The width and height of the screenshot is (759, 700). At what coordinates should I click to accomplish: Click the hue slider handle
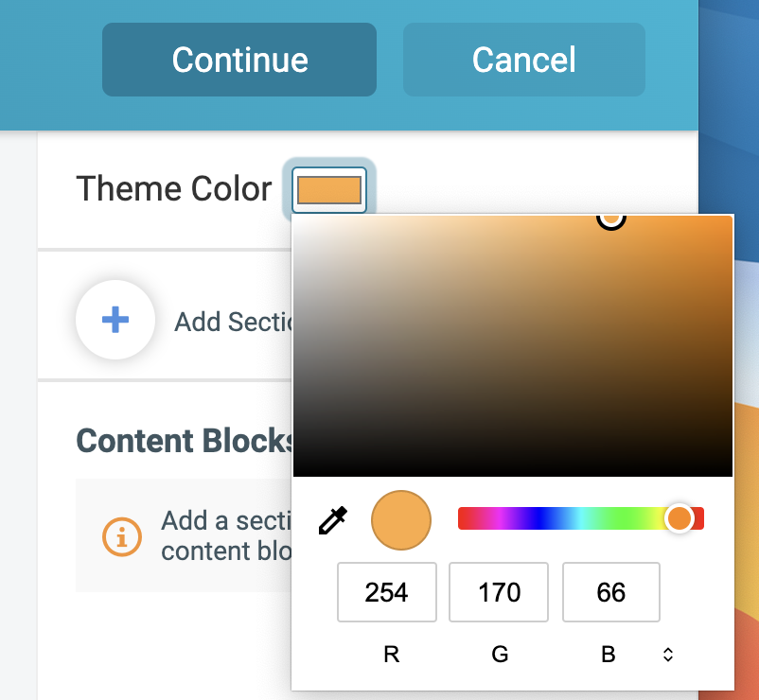[679, 518]
